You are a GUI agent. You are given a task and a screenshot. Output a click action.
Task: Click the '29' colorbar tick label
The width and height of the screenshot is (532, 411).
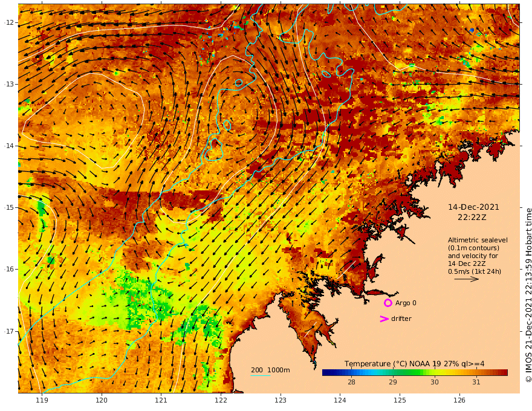pyautogui.click(x=392, y=382)
